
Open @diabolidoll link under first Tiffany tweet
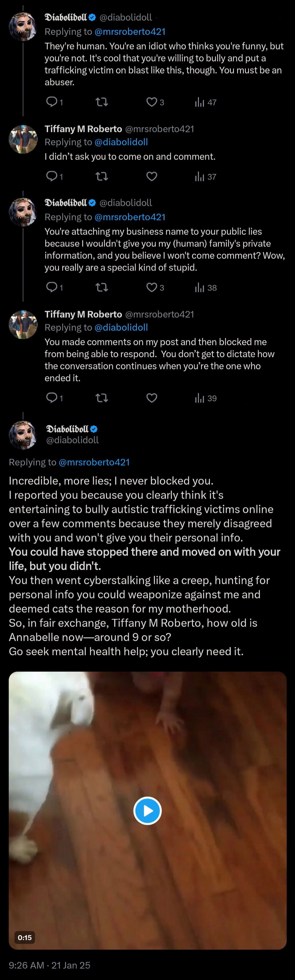(x=121, y=142)
